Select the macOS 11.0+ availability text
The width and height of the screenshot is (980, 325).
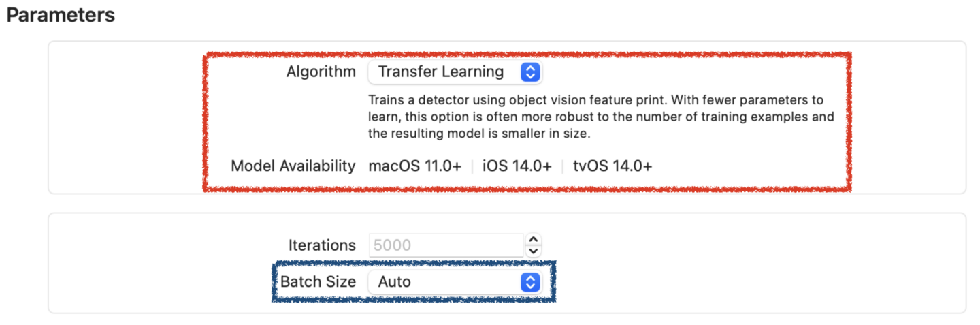(x=414, y=166)
